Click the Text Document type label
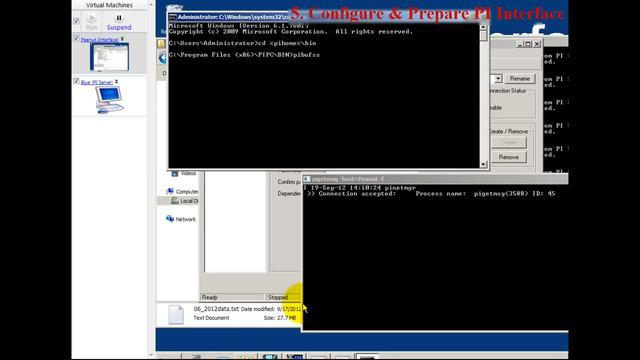 (211, 318)
